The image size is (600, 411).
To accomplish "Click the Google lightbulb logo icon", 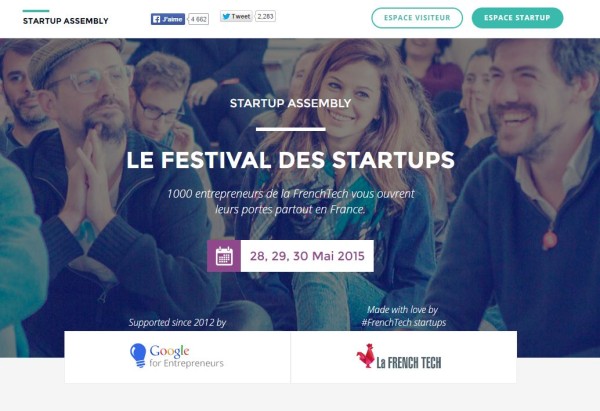I will [x=138, y=356].
